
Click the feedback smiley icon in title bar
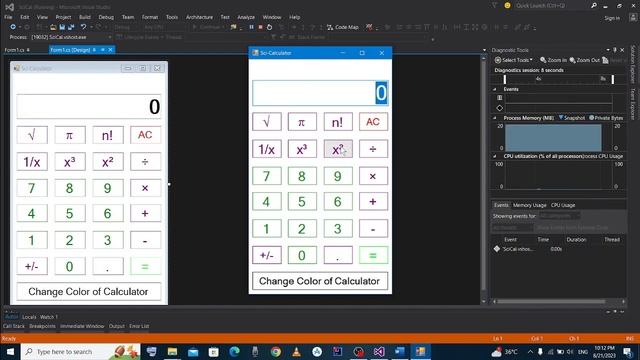click(x=507, y=6)
